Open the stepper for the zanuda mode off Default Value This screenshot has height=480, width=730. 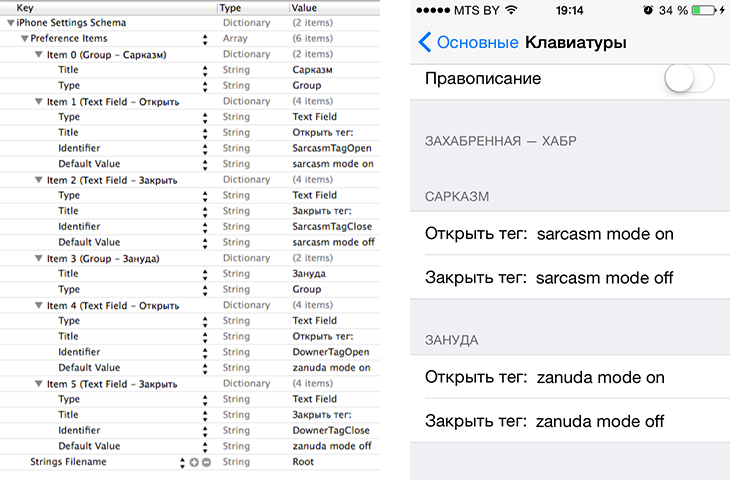click(x=205, y=447)
